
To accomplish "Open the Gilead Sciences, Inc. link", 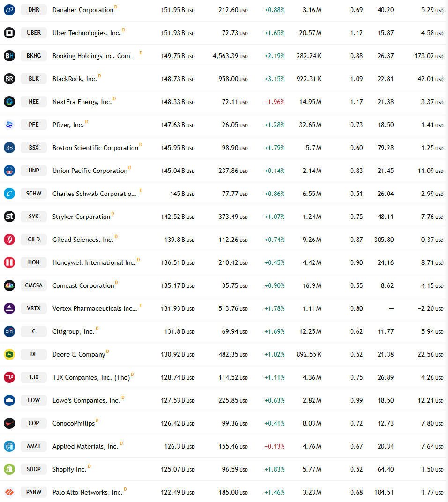I will click(83, 240).
